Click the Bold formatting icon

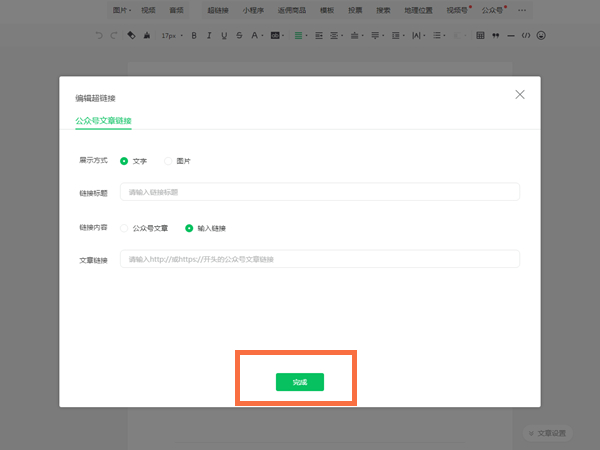pos(193,35)
